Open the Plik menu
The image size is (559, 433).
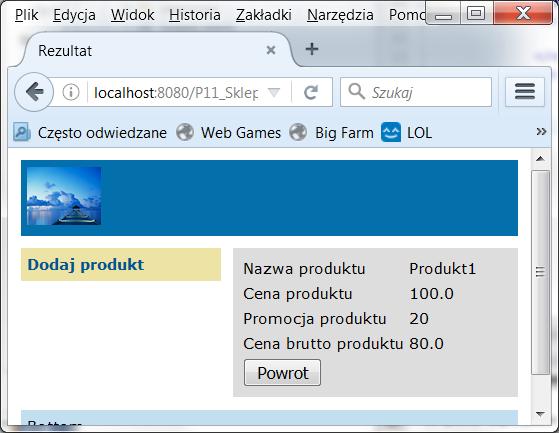tap(26, 15)
